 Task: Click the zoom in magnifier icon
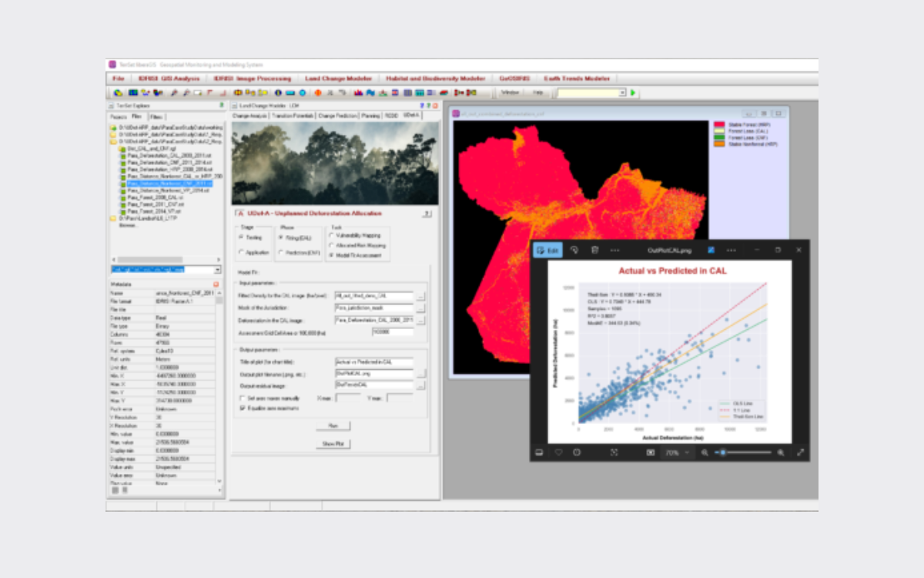click(781, 453)
